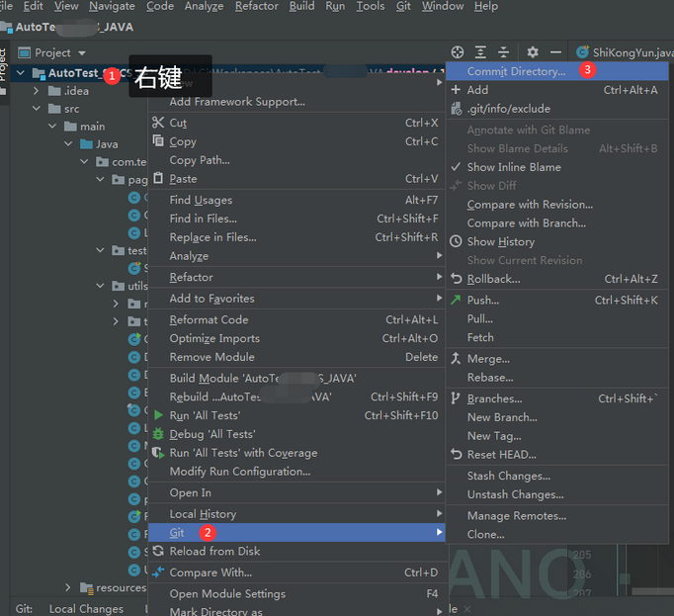Open Local History submenu
Viewport: 674px width, 616px height.
point(296,514)
